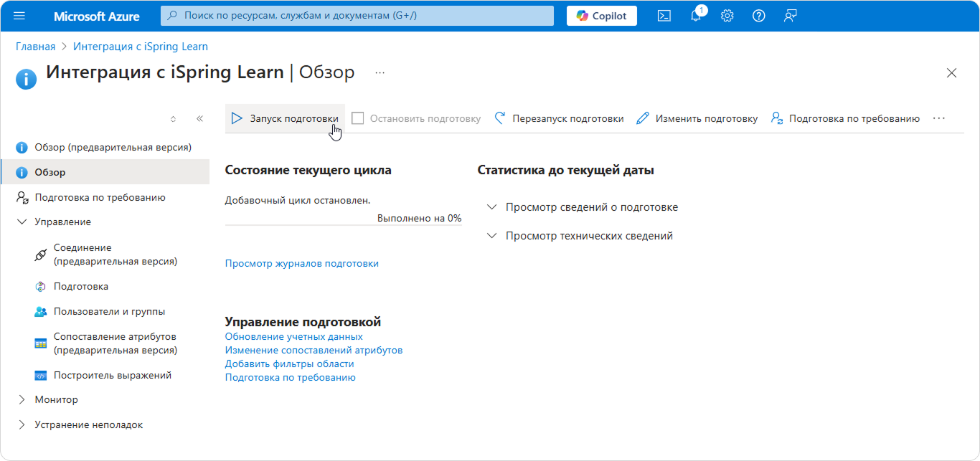
Task: Open the hamburger portal menu
Action: click(19, 16)
